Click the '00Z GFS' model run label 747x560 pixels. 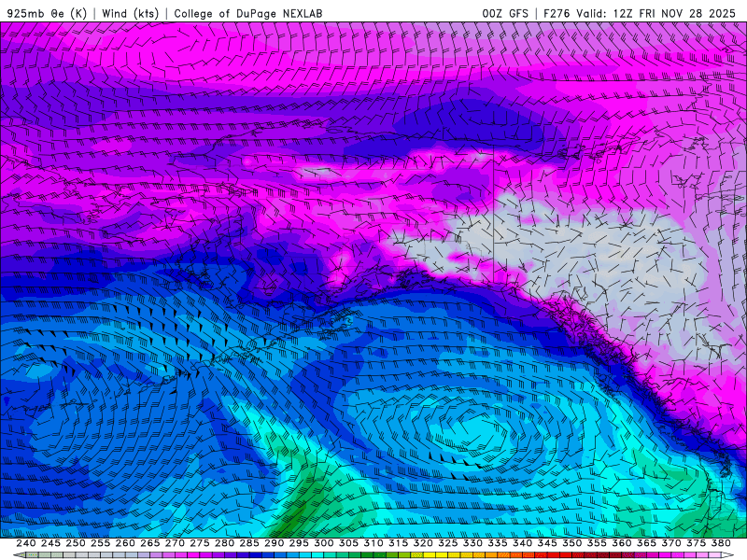click(x=505, y=13)
